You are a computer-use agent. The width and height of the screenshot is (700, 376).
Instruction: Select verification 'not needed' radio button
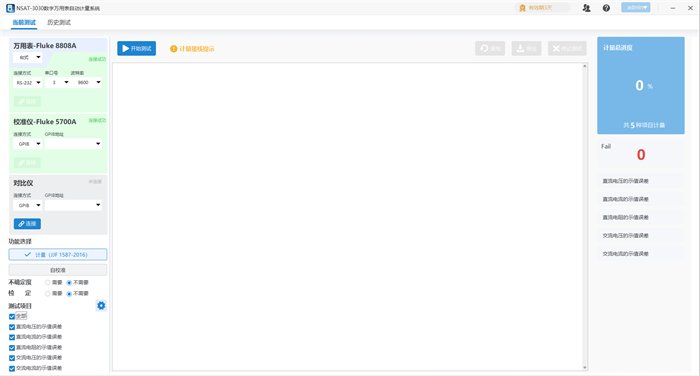click(x=69, y=293)
